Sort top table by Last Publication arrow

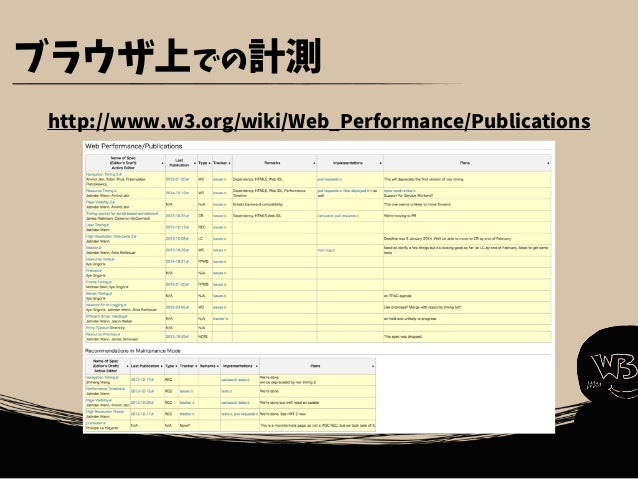(194, 164)
